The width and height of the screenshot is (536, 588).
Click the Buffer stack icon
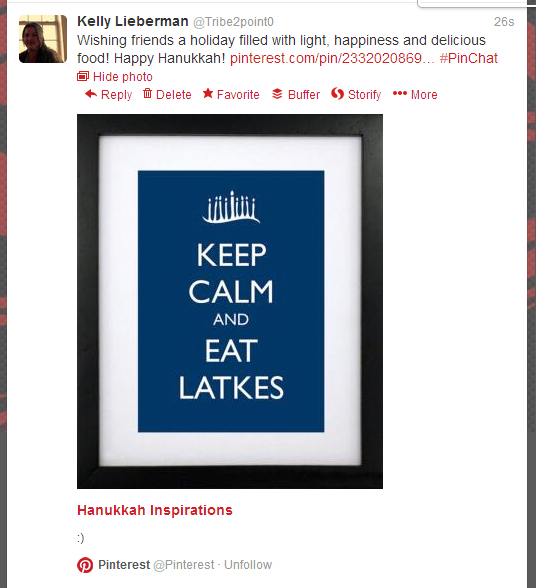coord(277,94)
